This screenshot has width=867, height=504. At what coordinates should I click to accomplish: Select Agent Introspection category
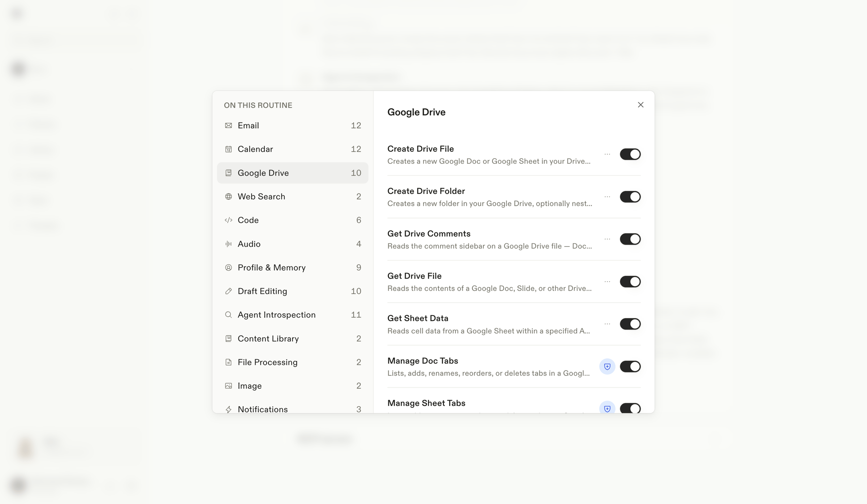(293, 315)
